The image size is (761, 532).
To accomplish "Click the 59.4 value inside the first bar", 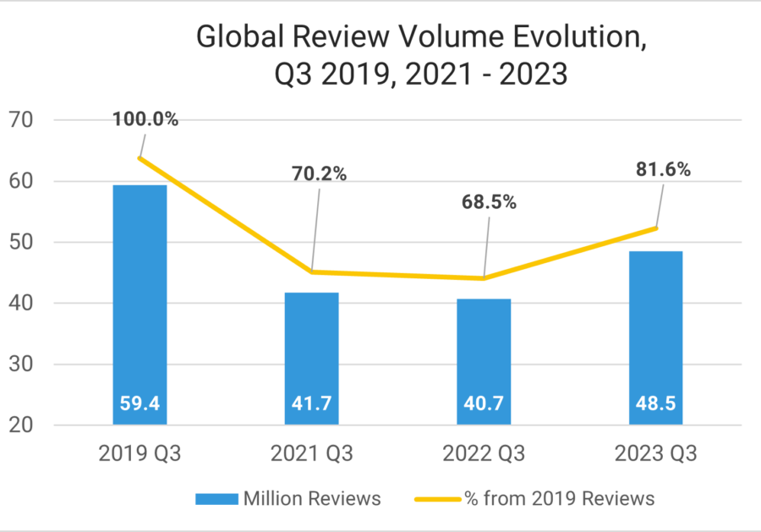I will tap(140, 403).
